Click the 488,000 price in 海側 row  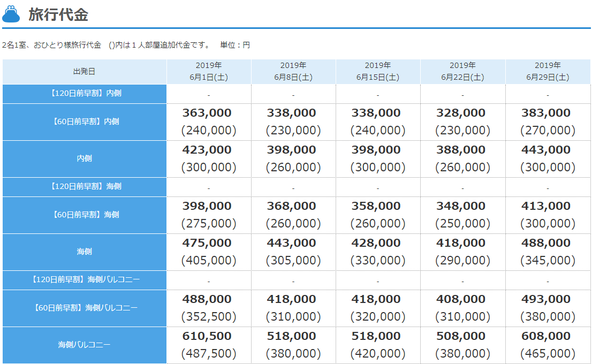(x=546, y=243)
